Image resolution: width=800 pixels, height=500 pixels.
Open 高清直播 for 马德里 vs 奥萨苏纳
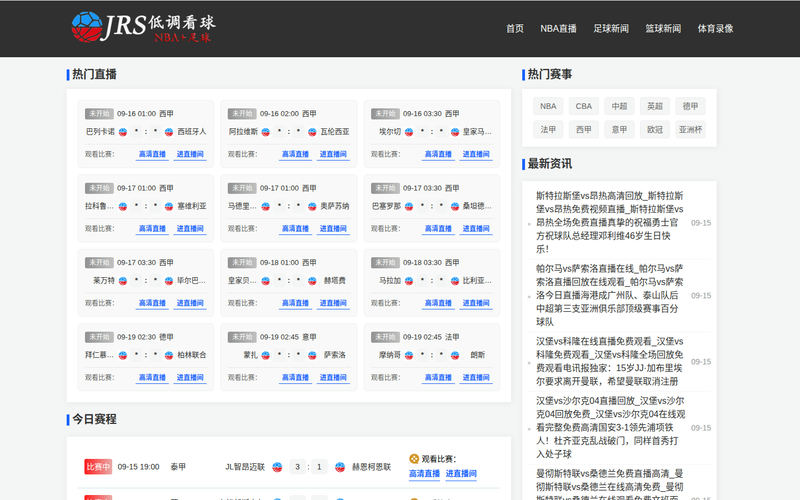295,229
